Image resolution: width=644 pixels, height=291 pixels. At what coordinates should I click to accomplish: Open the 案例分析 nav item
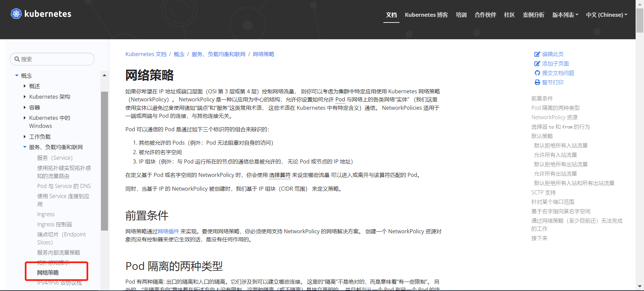[x=534, y=15]
